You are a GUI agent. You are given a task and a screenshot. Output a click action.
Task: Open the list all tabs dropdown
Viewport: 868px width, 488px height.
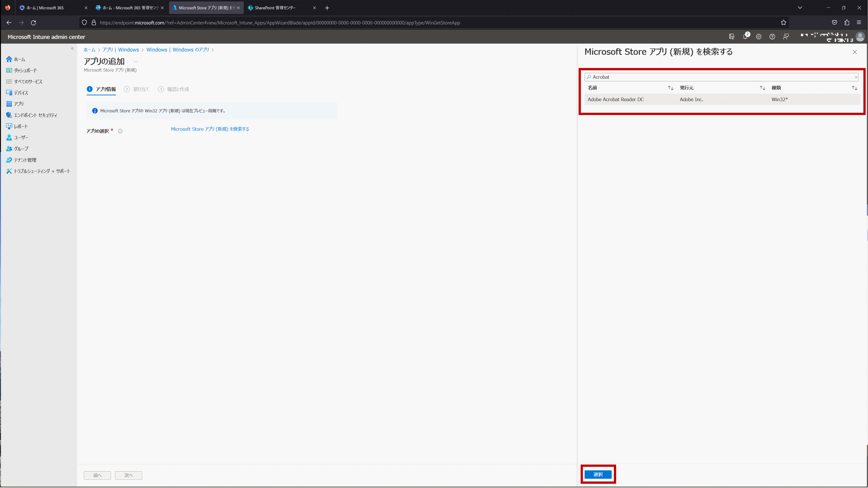click(x=800, y=8)
